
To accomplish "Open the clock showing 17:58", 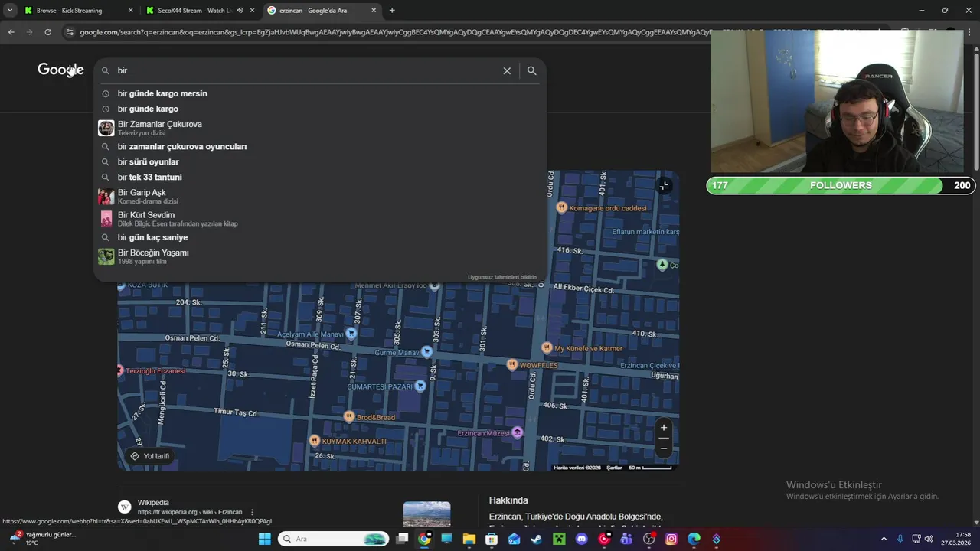I will 955,539.
